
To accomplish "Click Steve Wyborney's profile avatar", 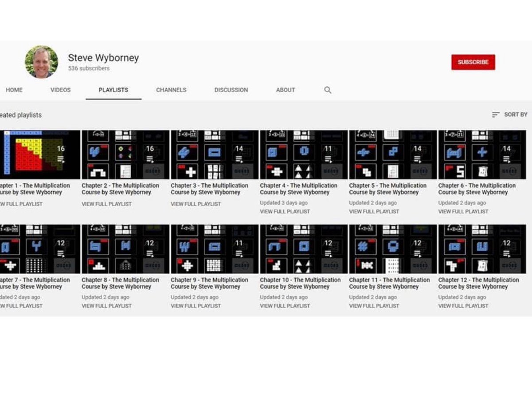I will [41, 62].
